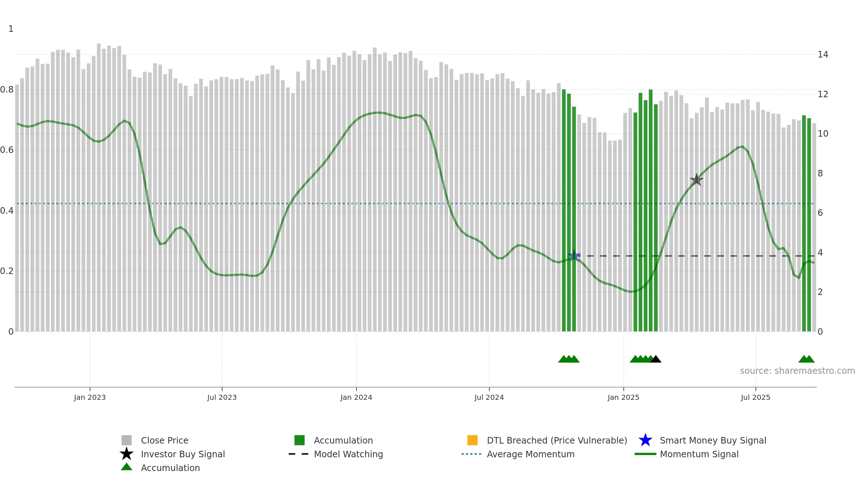Click the black triangle marker below the chart
This screenshot has width=868, height=488.
[x=656, y=359]
